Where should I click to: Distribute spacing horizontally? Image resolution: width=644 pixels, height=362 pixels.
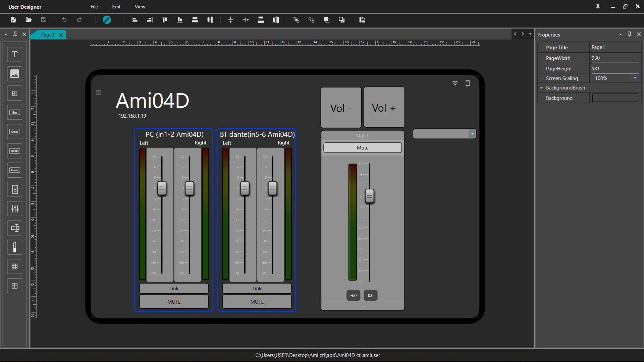pyautogui.click(x=246, y=20)
